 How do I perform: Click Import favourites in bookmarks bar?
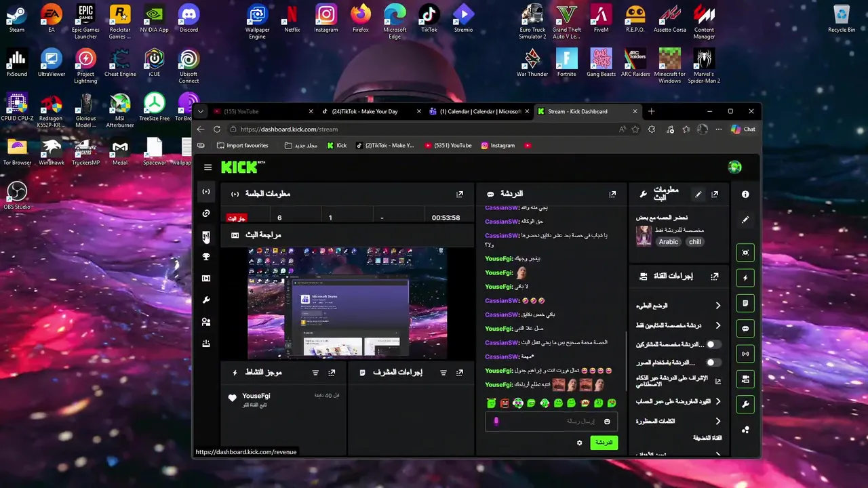click(242, 146)
